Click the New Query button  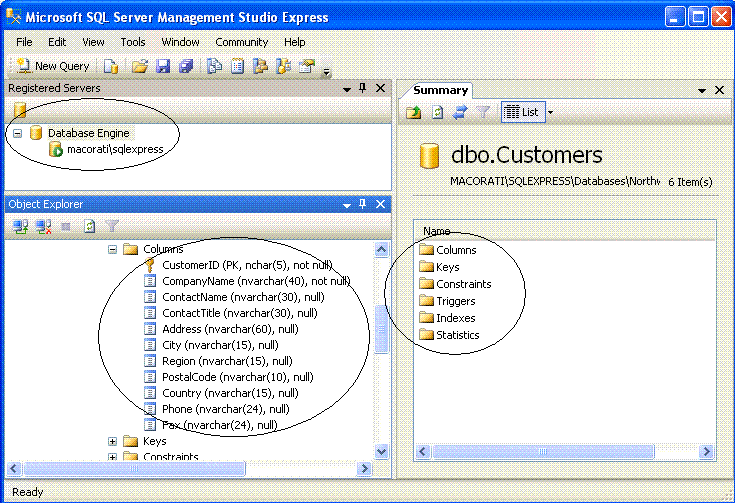pyautogui.click(x=52, y=66)
